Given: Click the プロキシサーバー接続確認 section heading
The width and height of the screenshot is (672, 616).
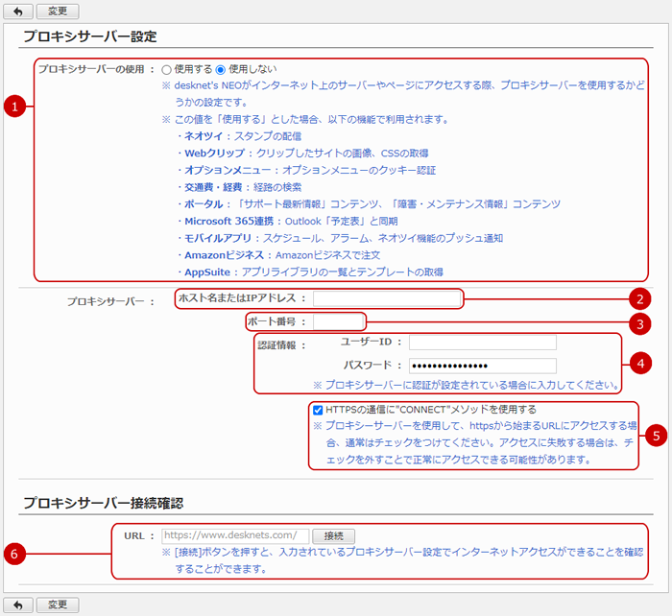Looking at the screenshot, I should pos(103,503).
